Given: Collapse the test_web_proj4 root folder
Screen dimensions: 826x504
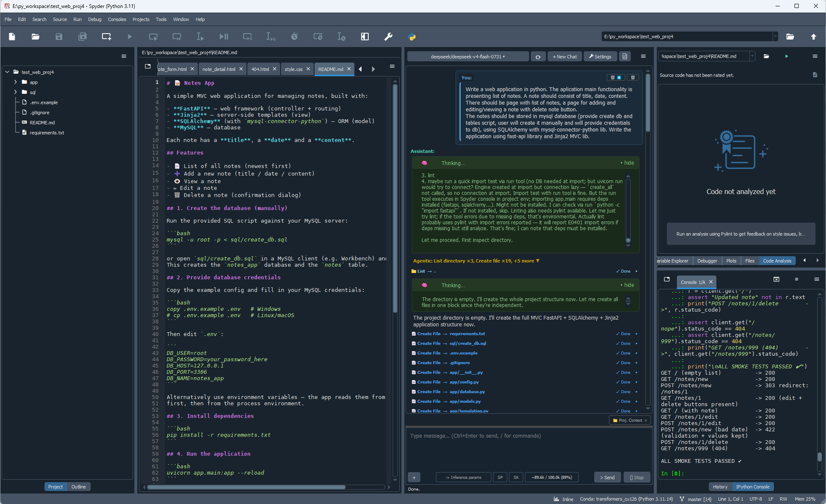Looking at the screenshot, I should click(7, 72).
